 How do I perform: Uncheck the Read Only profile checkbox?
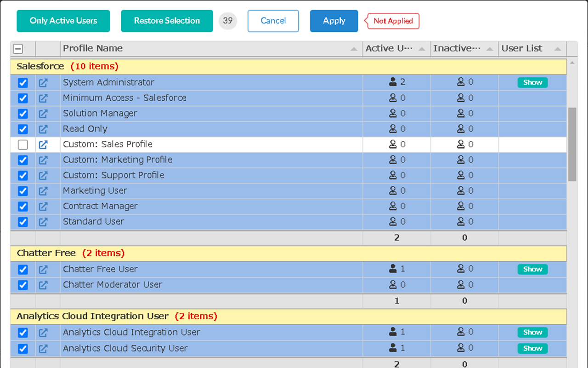click(23, 129)
